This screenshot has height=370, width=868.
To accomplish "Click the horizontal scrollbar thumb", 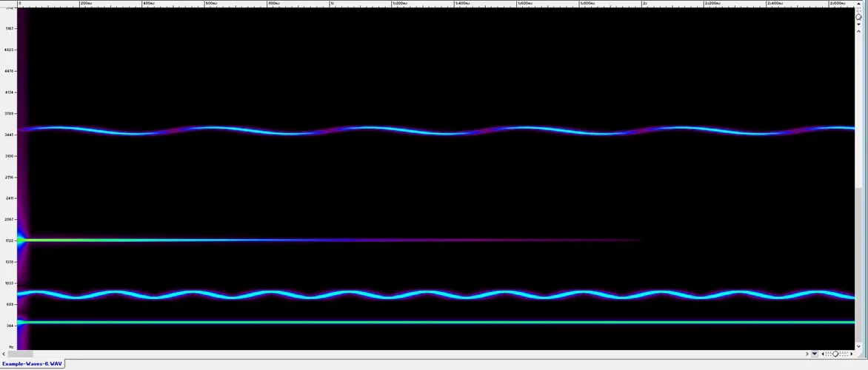I will click(x=21, y=354).
